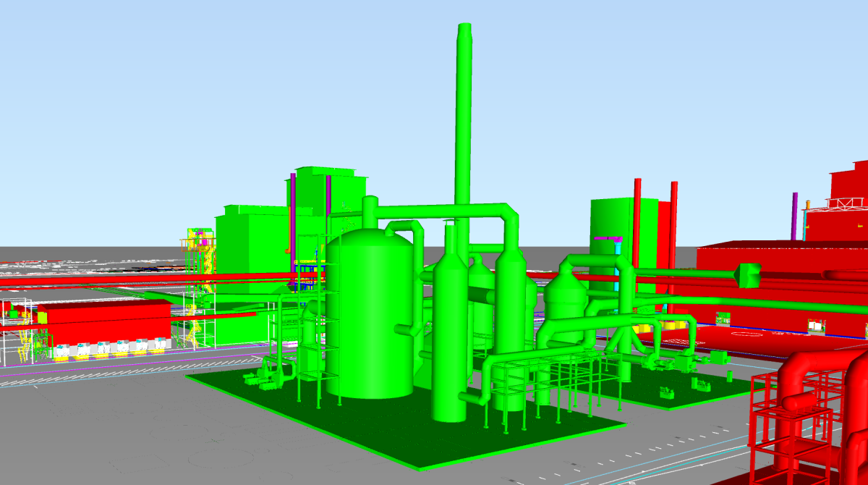The height and width of the screenshot is (485, 868).
Task: Click the left of the two red stacks
Action: (x=637, y=217)
